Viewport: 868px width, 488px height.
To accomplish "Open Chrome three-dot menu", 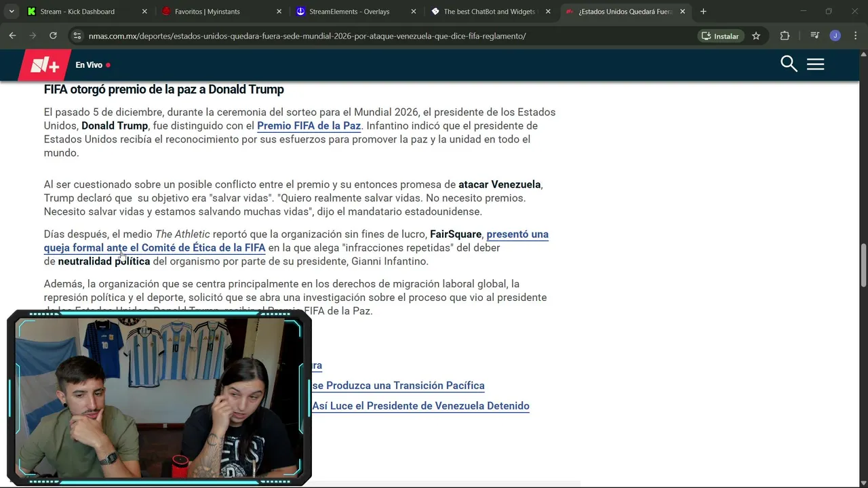I will [855, 36].
